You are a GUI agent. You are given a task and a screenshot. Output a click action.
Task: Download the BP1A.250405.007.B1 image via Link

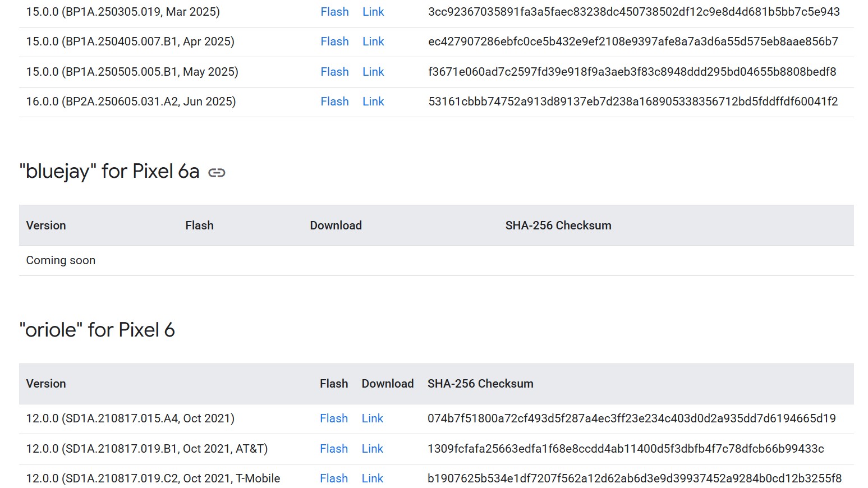373,42
